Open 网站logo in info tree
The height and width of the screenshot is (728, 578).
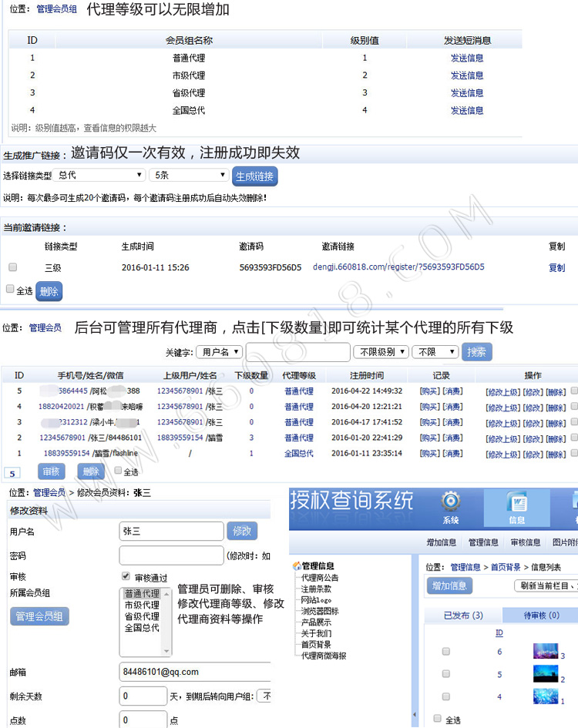click(316, 600)
